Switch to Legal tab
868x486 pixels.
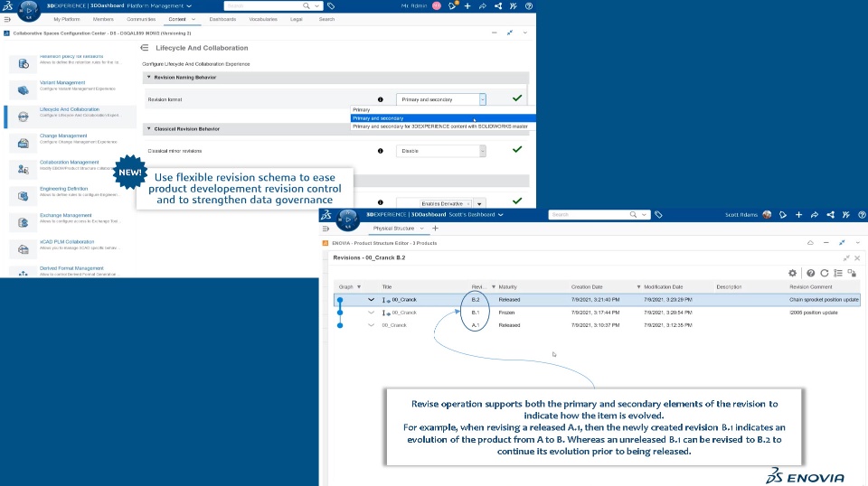coord(297,19)
